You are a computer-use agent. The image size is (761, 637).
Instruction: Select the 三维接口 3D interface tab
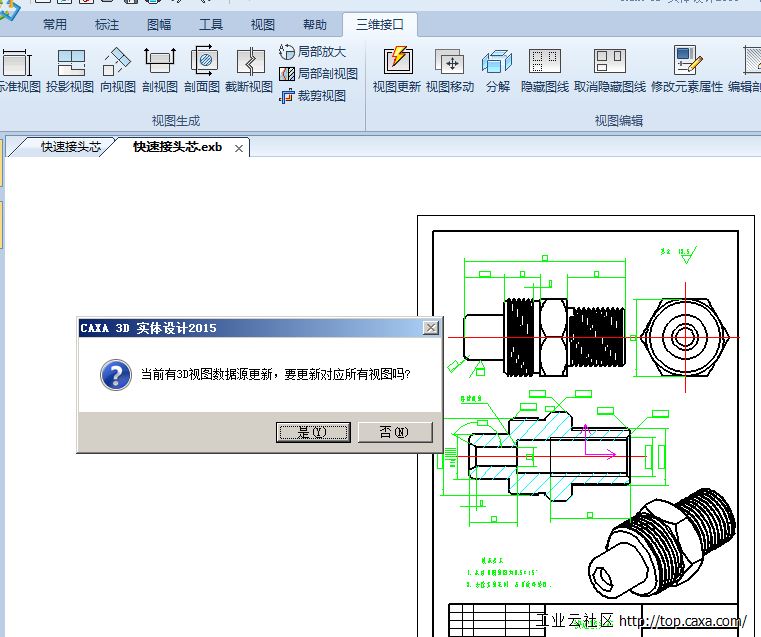pyautogui.click(x=380, y=24)
